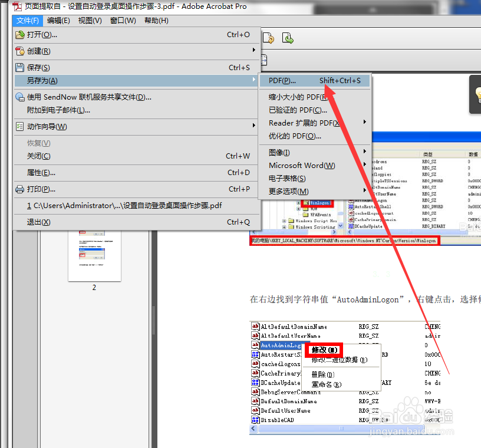Expand the 图像(I) submenu

pyautogui.click(x=315, y=153)
